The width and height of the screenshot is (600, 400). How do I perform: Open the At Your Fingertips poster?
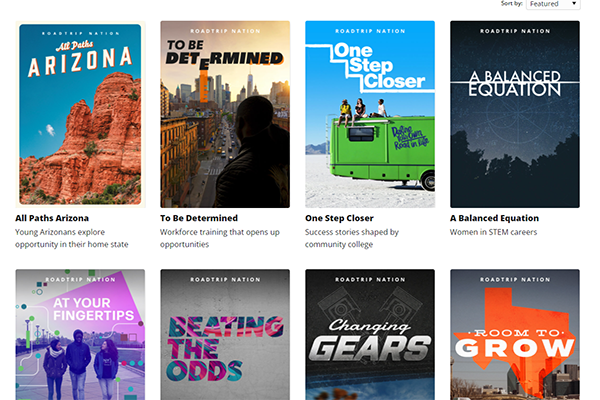click(80, 334)
